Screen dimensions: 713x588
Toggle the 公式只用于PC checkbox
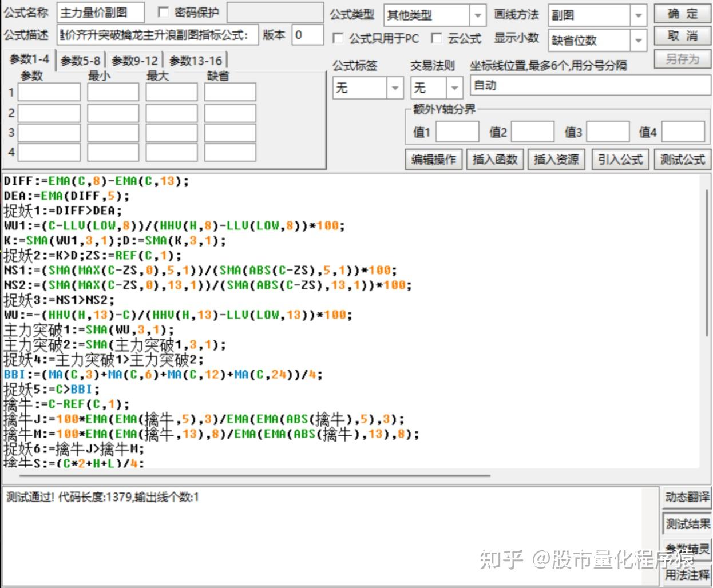[338, 38]
